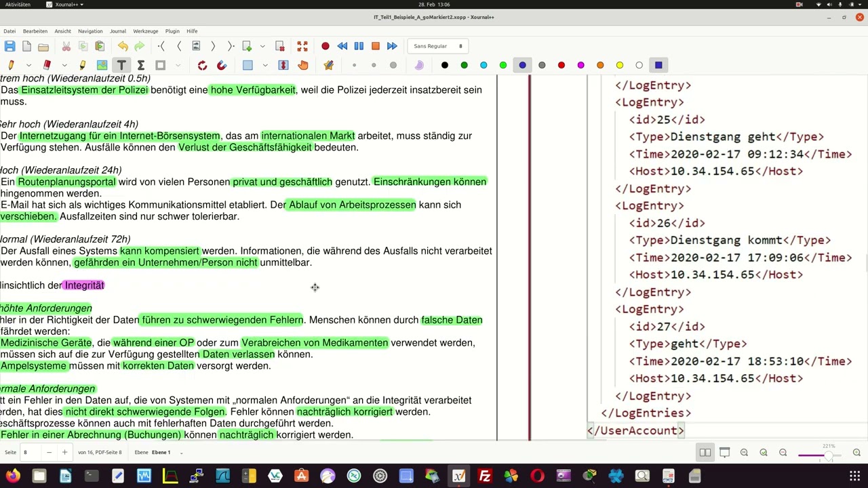Open the pen options dropdown arrow
Screen dimensions: 868x488
point(28,65)
